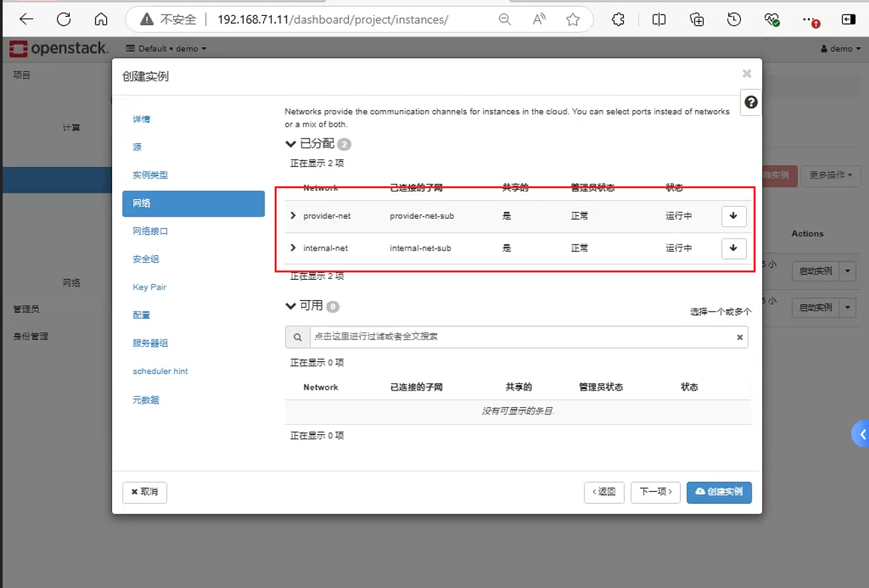This screenshot has width=869, height=588.
Task: Click the 下一项 button
Action: (655, 493)
